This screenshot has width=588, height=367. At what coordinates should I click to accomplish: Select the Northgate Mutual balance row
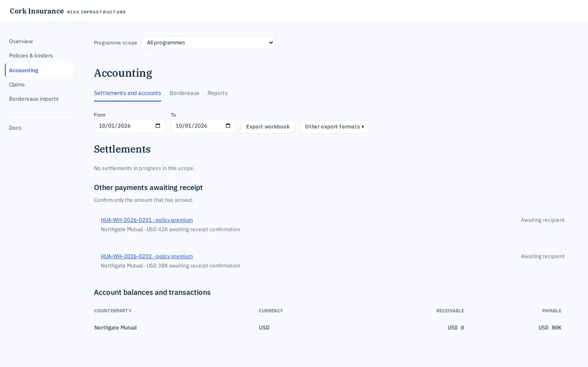328,328
